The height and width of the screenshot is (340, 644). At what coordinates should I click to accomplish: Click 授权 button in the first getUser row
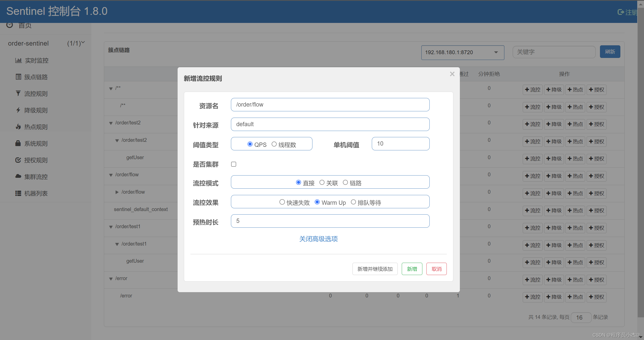click(596, 159)
